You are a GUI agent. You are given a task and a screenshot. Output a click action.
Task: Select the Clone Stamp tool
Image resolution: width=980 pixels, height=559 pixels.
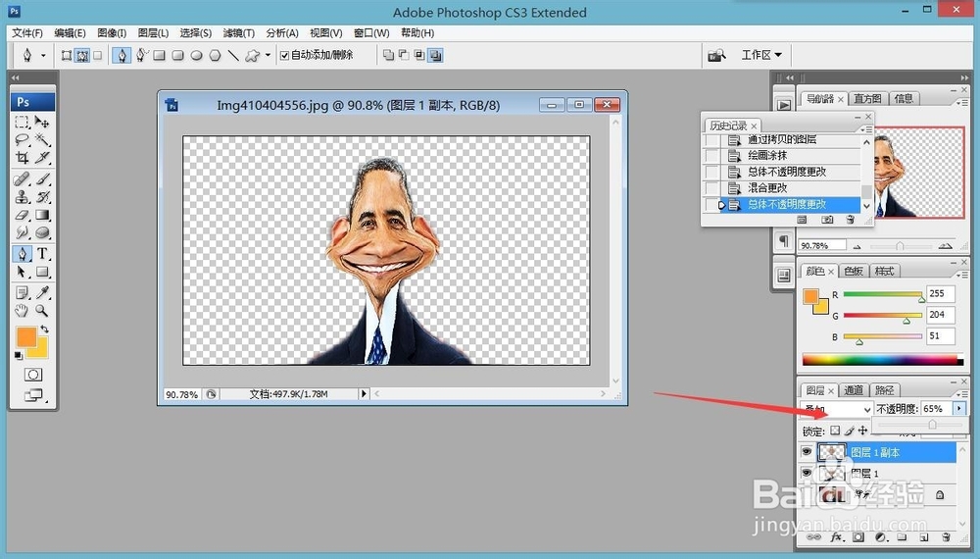pos(23,197)
